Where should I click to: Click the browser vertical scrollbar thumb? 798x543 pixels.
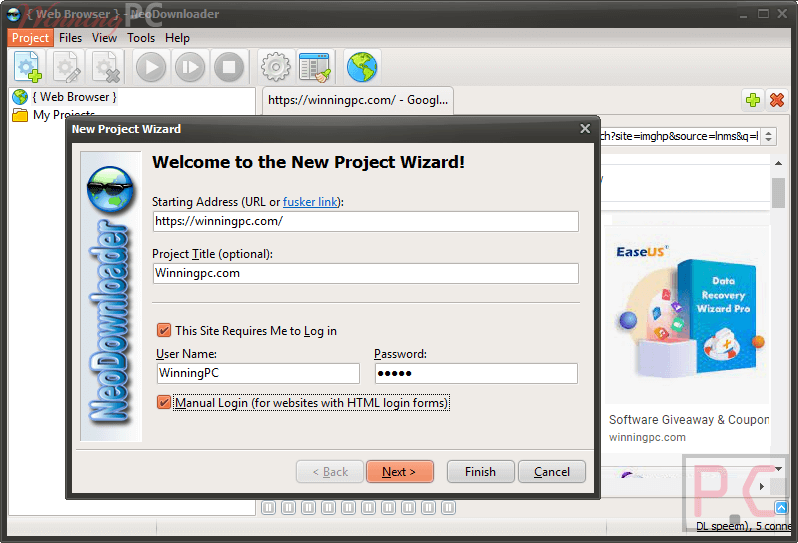779,193
